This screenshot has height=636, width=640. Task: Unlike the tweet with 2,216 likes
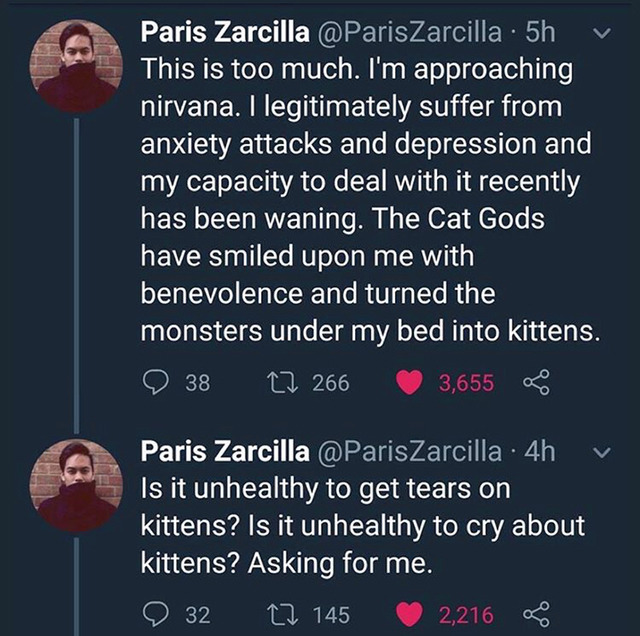(410, 614)
